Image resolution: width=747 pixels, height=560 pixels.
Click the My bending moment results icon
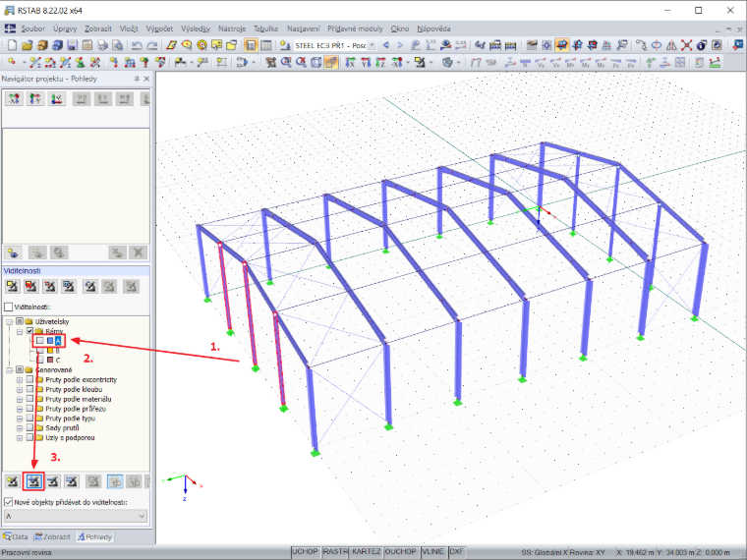pos(586,62)
